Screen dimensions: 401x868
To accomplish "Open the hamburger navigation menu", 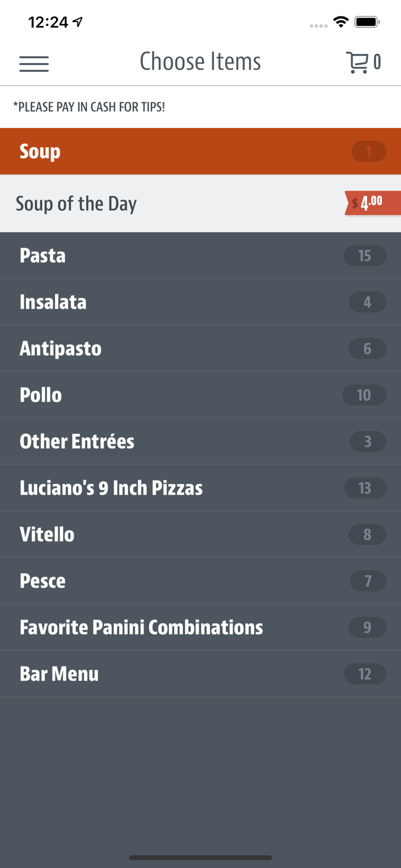I will [x=34, y=64].
